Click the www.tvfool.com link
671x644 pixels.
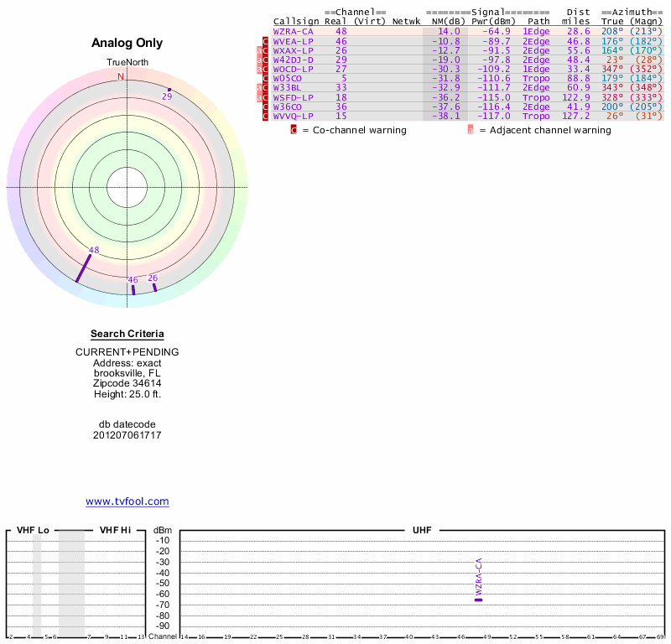point(127,501)
